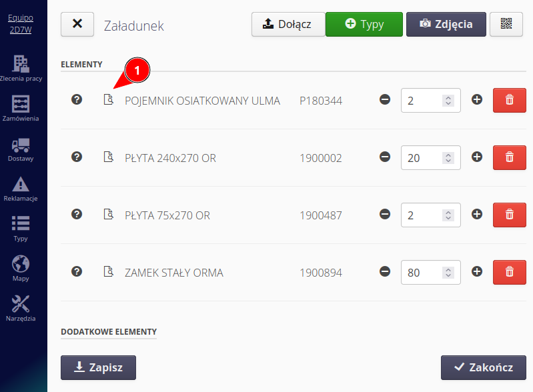
Task: Click the Zakończ button
Action: (483, 367)
